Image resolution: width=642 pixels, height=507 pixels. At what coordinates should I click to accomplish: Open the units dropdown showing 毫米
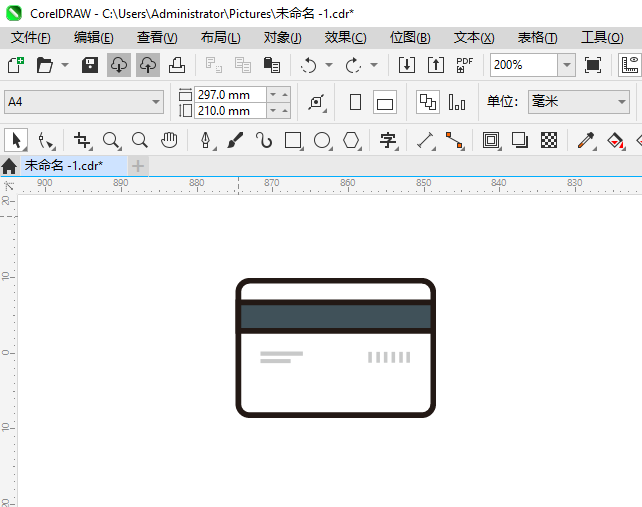click(x=579, y=102)
